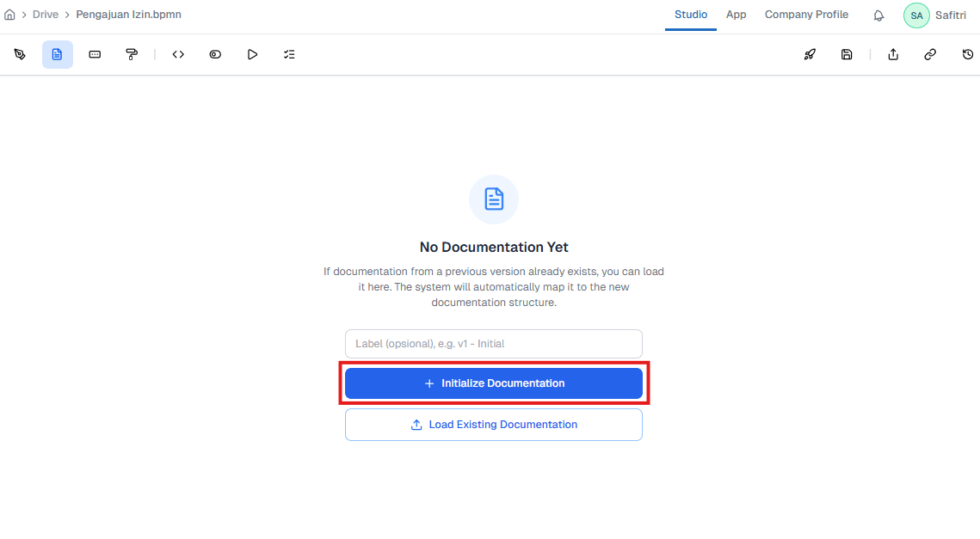
Task: Deploy using the rocket icon
Action: tap(809, 54)
